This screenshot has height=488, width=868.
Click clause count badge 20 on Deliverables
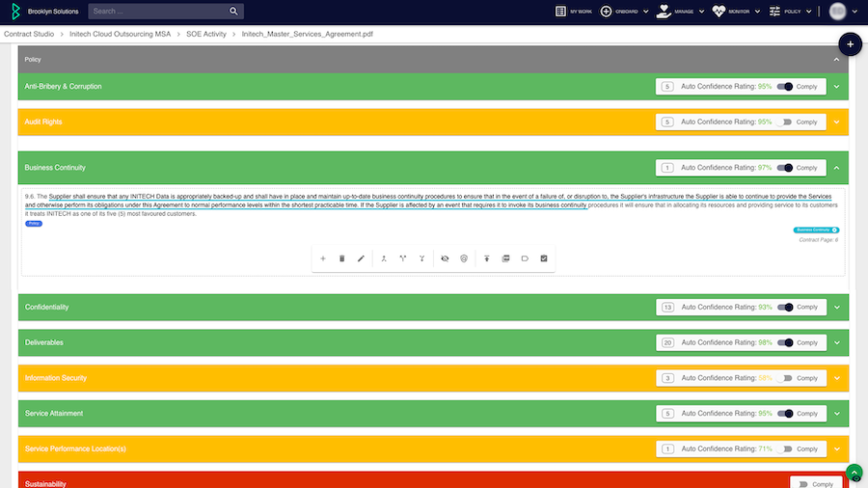[x=667, y=342]
